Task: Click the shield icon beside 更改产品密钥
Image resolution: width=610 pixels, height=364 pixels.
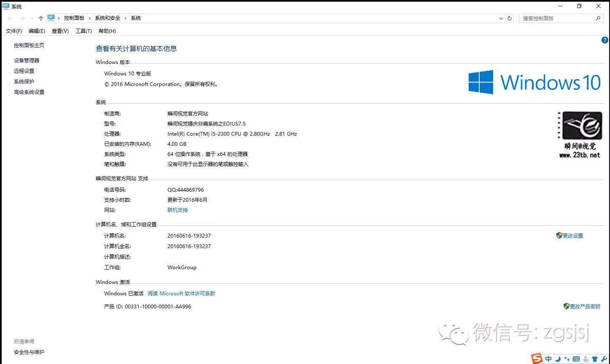Action: coord(567,306)
